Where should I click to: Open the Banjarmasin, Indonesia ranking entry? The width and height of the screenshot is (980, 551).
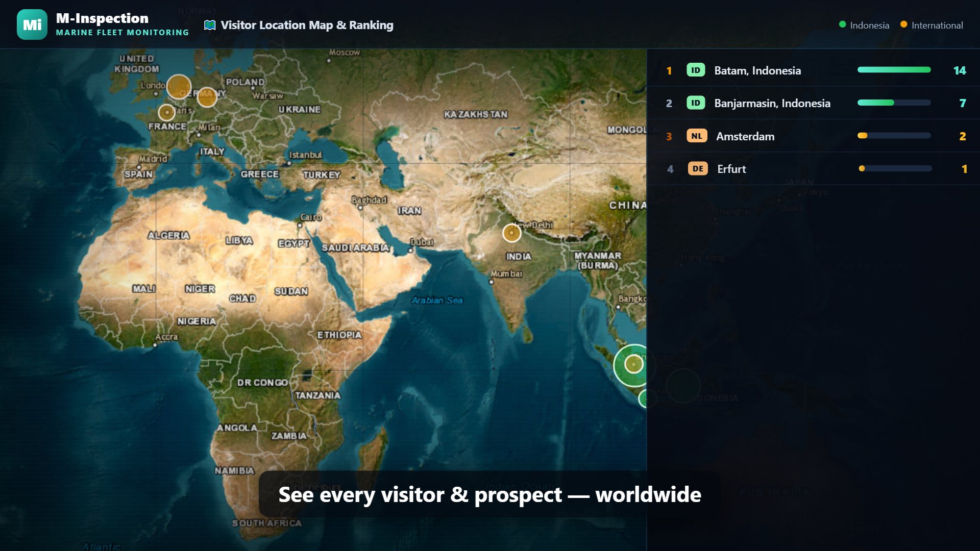point(813,103)
